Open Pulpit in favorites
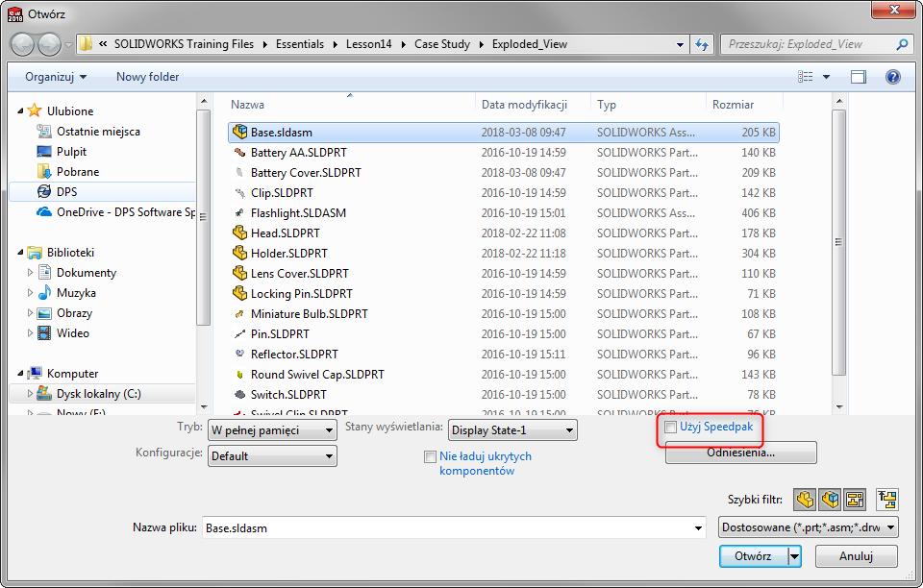The height and width of the screenshot is (588, 923). (71, 151)
